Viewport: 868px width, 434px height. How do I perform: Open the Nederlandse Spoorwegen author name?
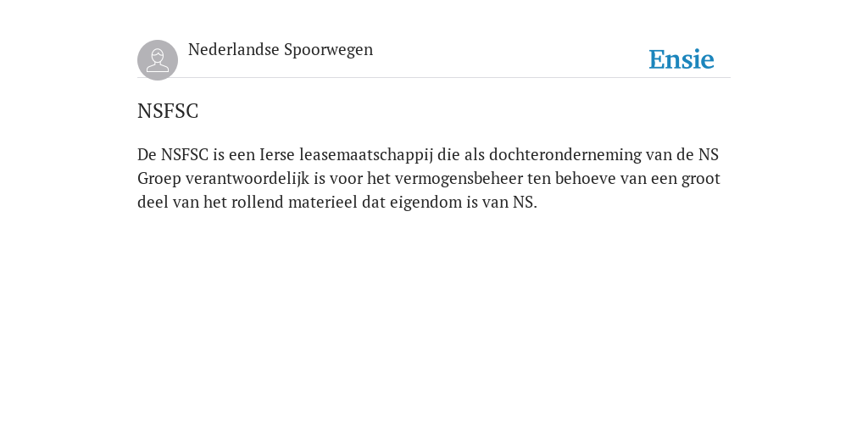tap(281, 49)
